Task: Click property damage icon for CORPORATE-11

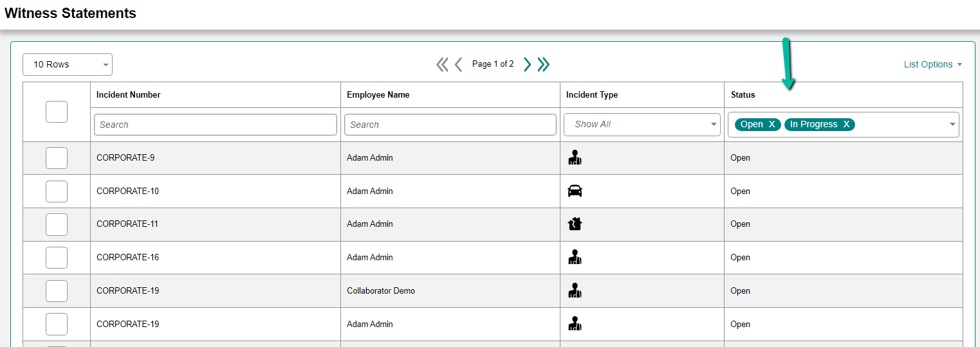Action: coord(575,224)
